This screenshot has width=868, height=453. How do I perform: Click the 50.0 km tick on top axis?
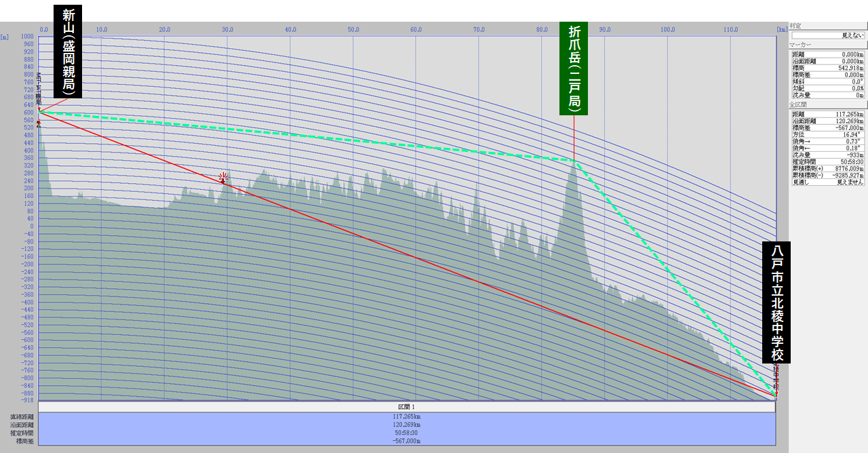tap(353, 30)
